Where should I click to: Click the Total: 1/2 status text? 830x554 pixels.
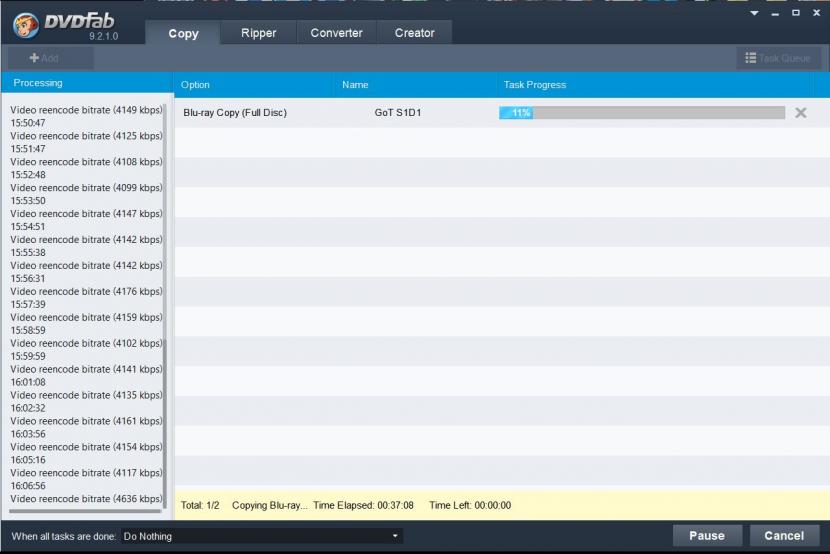(x=200, y=505)
